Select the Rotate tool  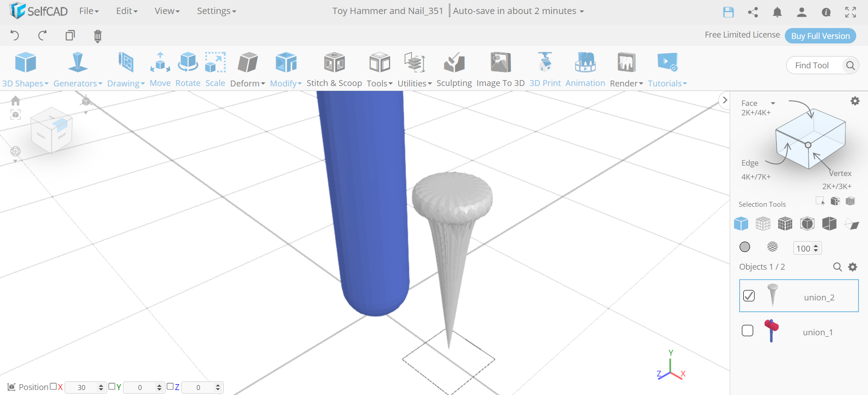point(188,69)
